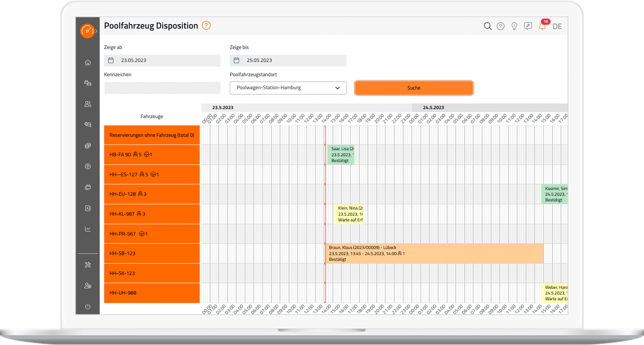
Task: Click the Kennzeichen input field
Action: pos(162,88)
